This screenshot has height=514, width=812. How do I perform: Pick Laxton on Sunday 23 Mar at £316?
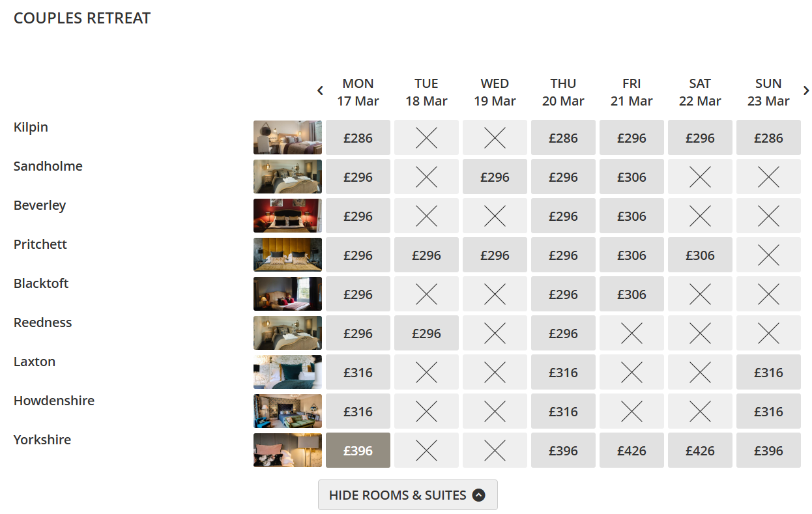768,372
